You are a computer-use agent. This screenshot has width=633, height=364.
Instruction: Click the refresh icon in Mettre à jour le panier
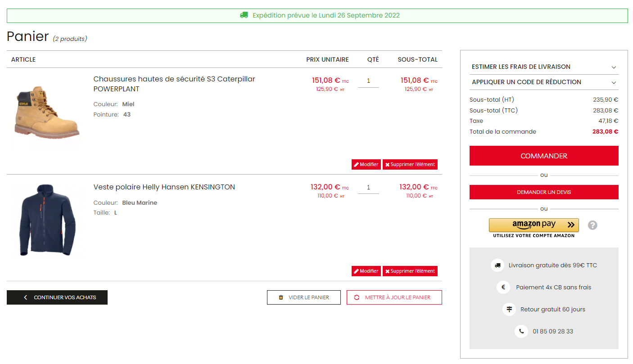point(357,297)
